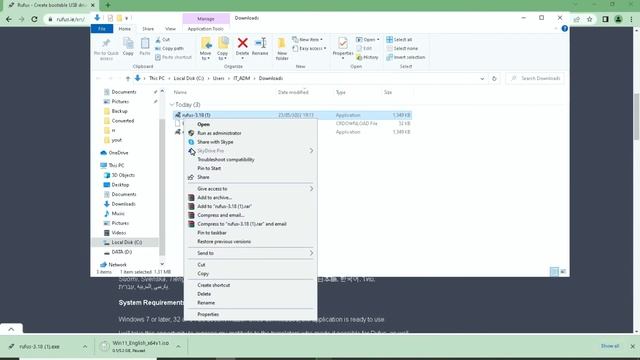640x360 pixels.
Task: Open the ribbon Open dropdown
Action: [368, 40]
